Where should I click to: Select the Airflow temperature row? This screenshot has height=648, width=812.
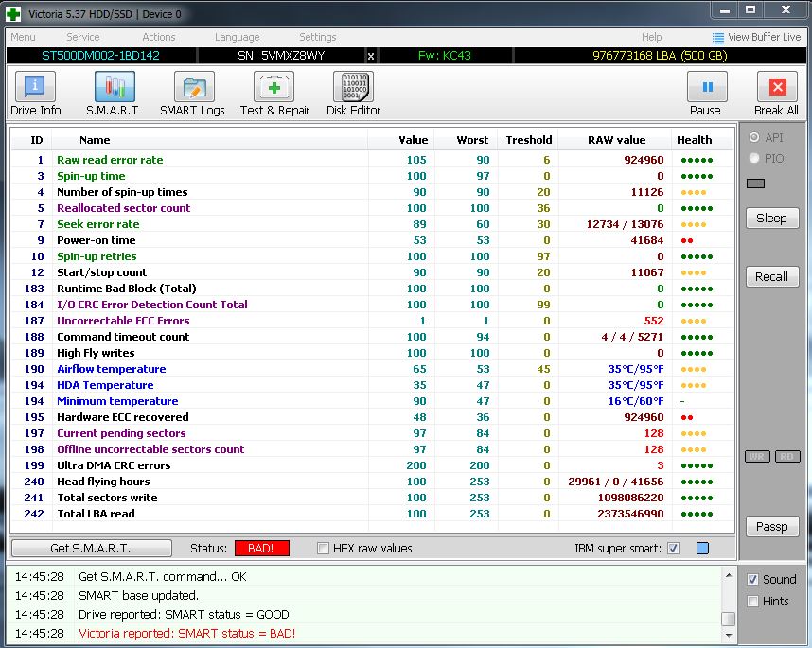pos(372,369)
